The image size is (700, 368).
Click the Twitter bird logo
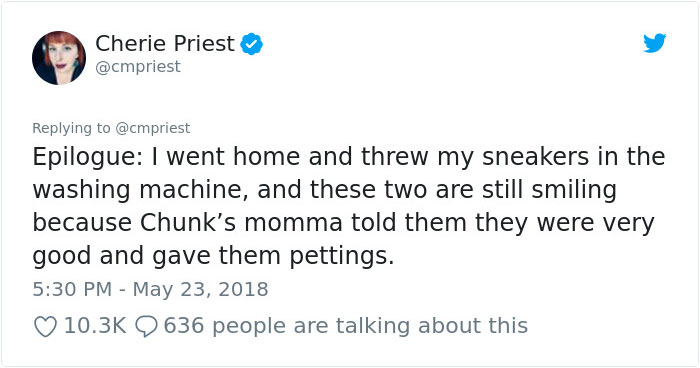pyautogui.click(x=654, y=43)
